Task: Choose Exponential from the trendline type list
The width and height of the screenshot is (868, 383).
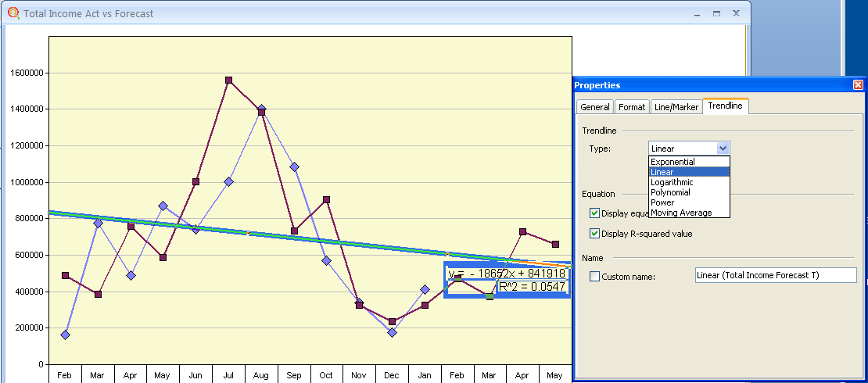Action: pyautogui.click(x=673, y=162)
